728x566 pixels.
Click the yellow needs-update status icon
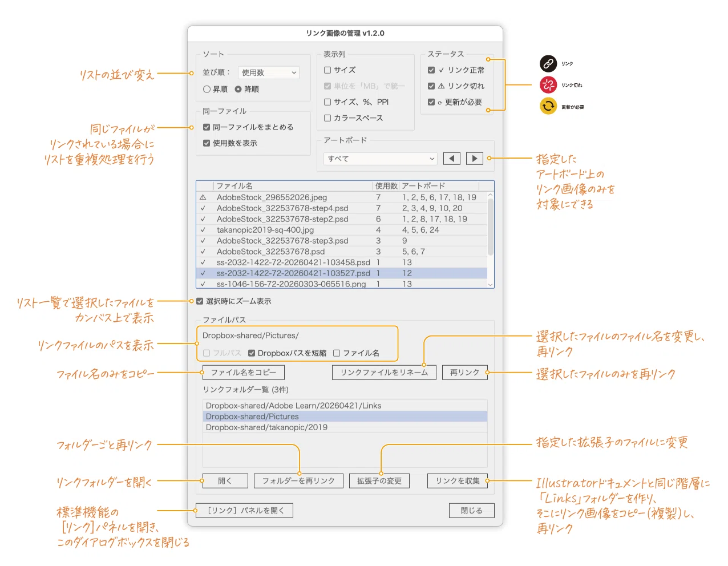(548, 106)
